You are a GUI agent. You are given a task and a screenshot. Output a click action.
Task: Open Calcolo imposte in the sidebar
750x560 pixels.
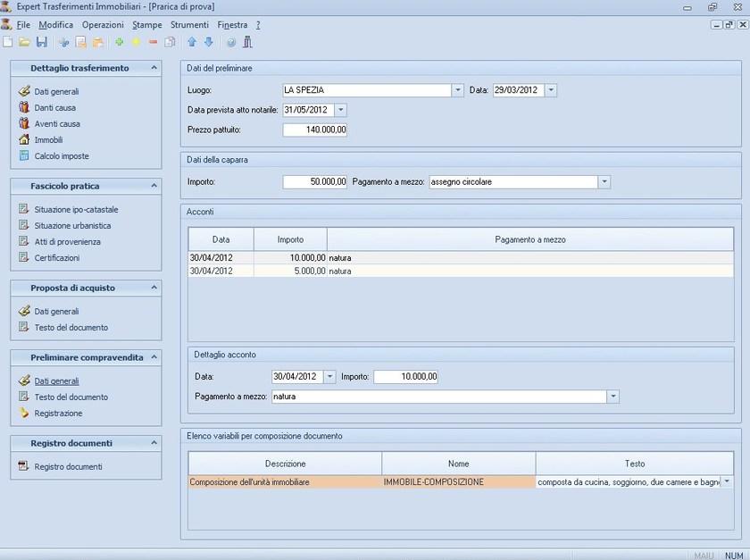pos(61,156)
